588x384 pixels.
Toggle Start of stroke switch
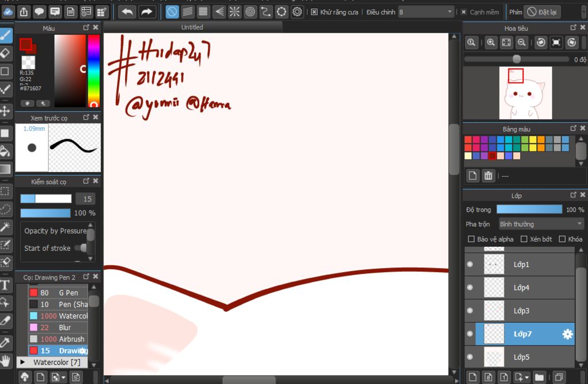(81, 248)
